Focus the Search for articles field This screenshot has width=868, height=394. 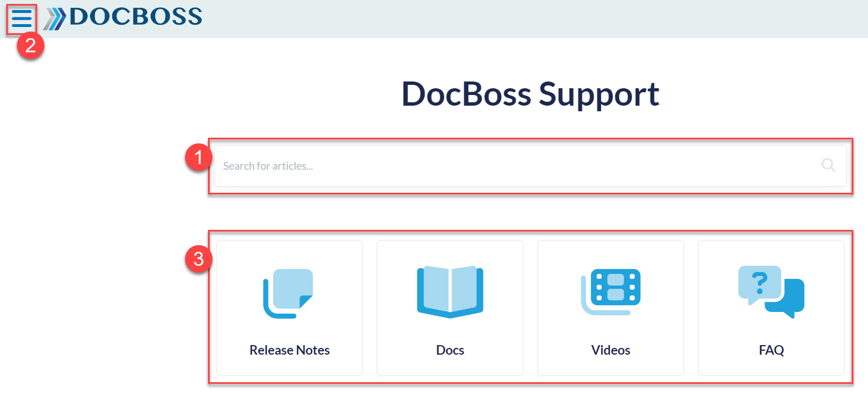click(x=530, y=166)
